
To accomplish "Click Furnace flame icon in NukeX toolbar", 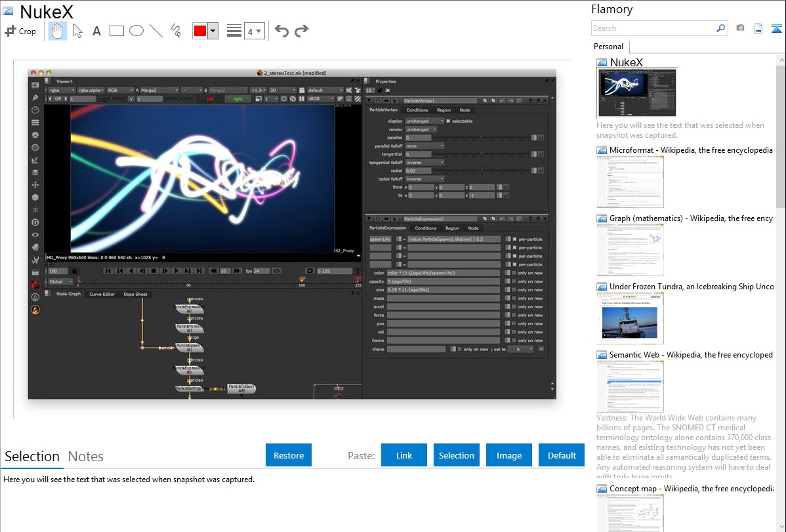I will [35, 310].
